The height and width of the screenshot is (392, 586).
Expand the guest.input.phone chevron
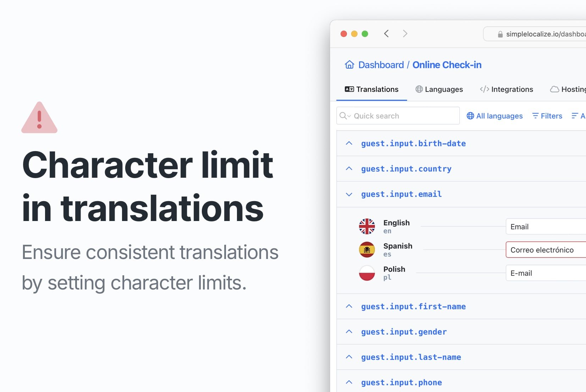coord(349,382)
